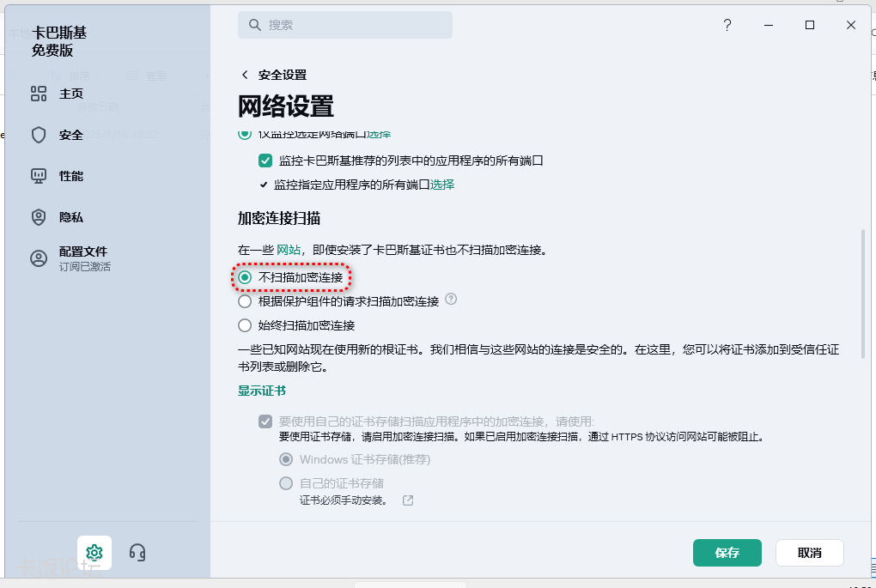Click the 加密连接扫描 section heading
Viewport: 876px width, 588px height.
(x=279, y=218)
